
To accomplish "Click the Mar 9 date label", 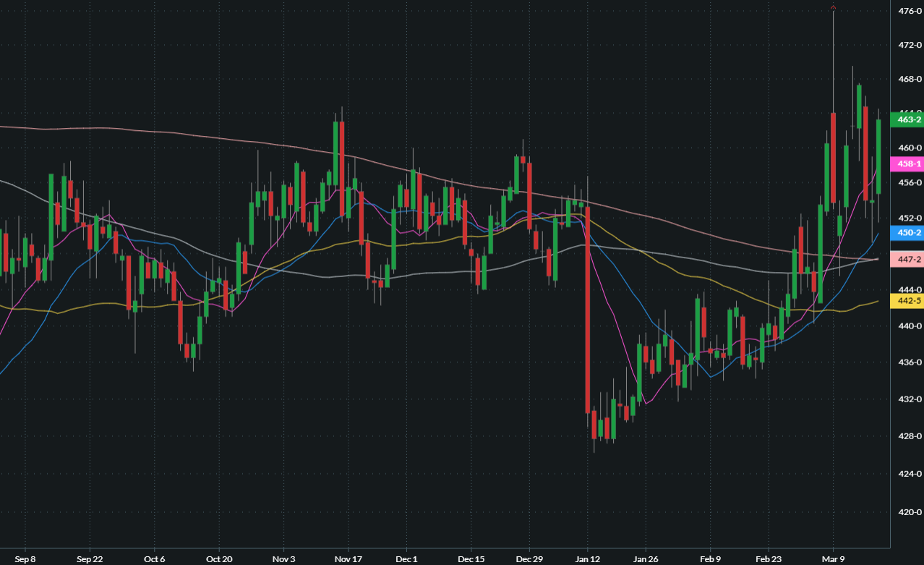I will [833, 559].
